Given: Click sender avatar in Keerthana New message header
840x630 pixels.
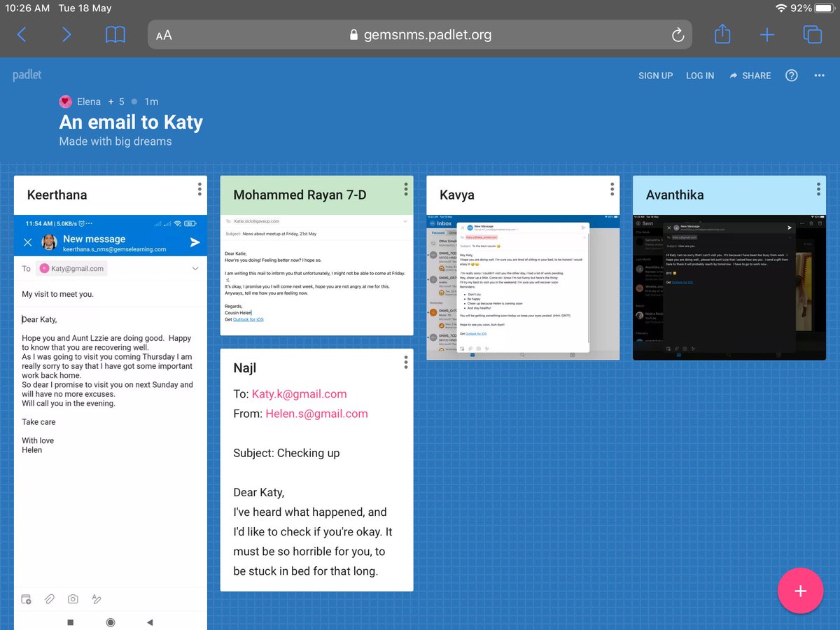Looking at the screenshot, I should tap(49, 242).
